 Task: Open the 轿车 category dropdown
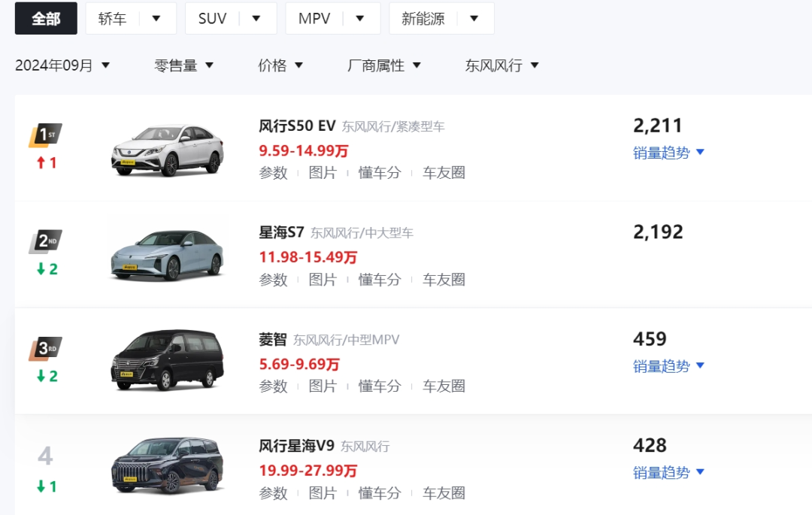click(x=130, y=18)
